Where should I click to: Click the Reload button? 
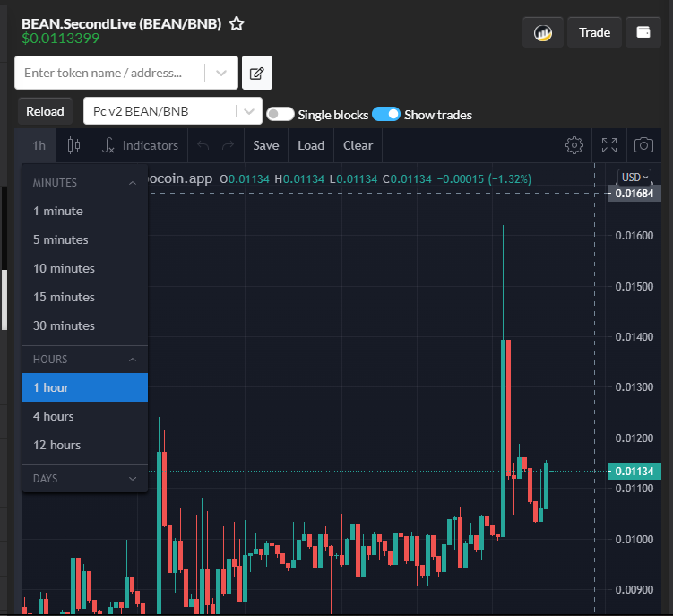45,111
